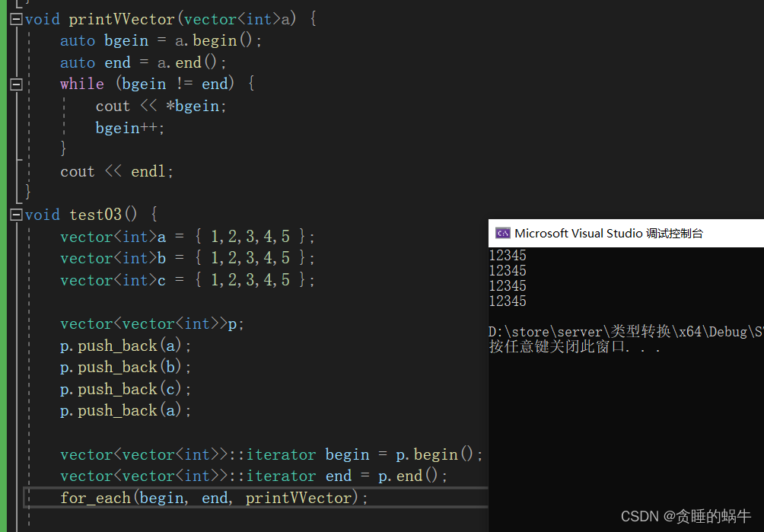764x532 pixels.
Task: Click the line 'auto bgein = a.begin();'
Action: pyautogui.click(x=161, y=41)
